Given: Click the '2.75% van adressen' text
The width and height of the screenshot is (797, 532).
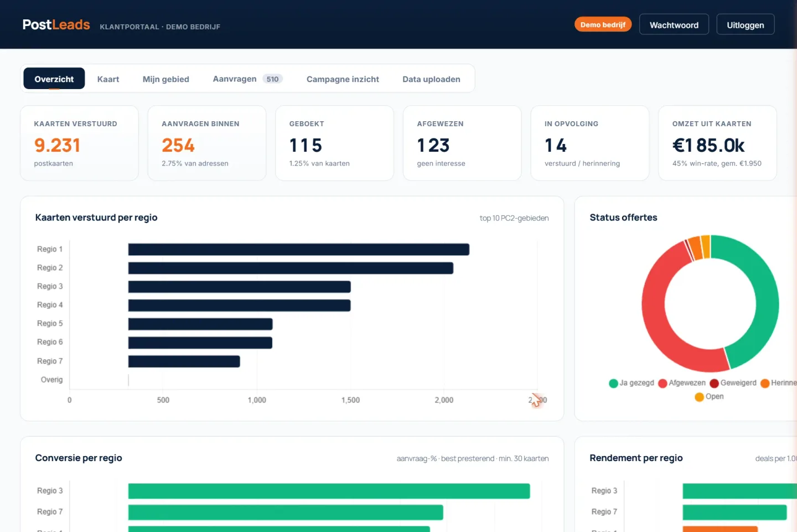Looking at the screenshot, I should [x=195, y=163].
